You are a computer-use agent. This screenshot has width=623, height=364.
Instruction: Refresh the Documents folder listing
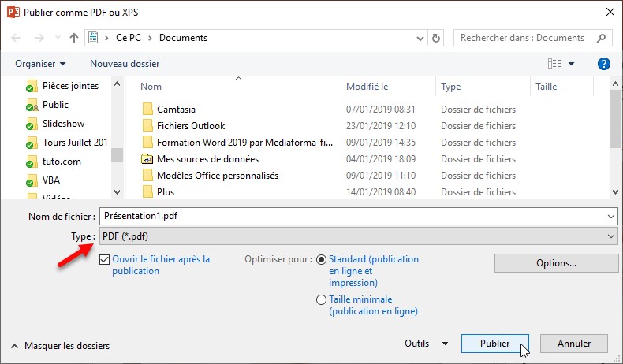(x=437, y=38)
